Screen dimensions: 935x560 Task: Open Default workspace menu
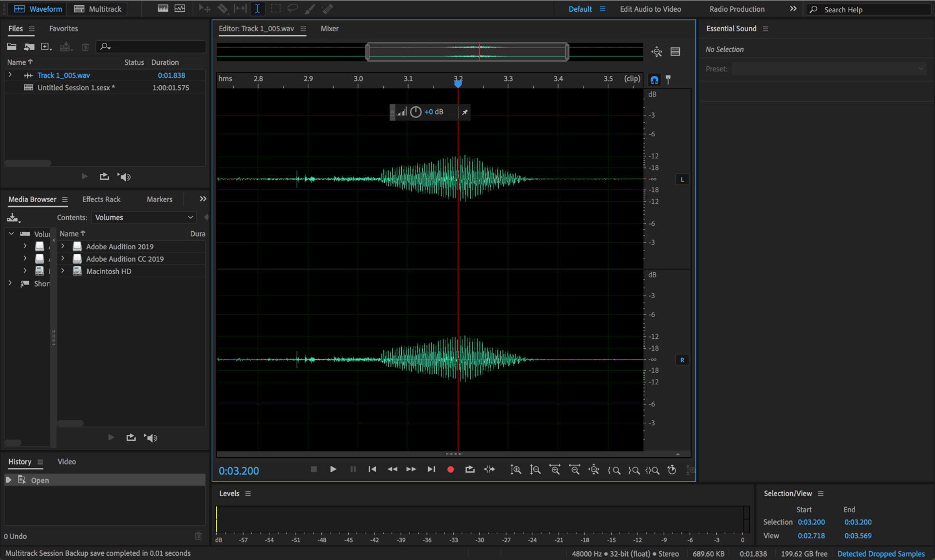coord(602,9)
